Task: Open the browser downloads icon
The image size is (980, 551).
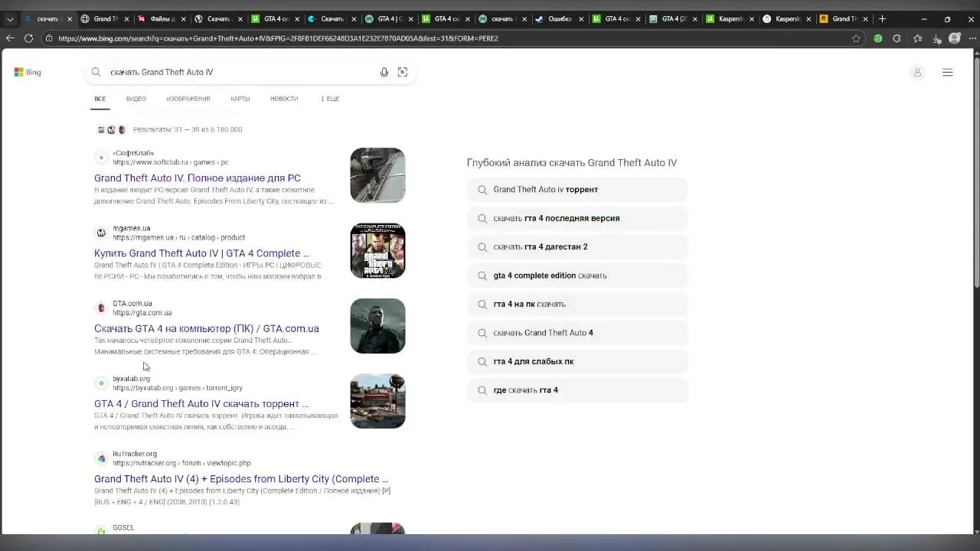Action: pos(937,38)
